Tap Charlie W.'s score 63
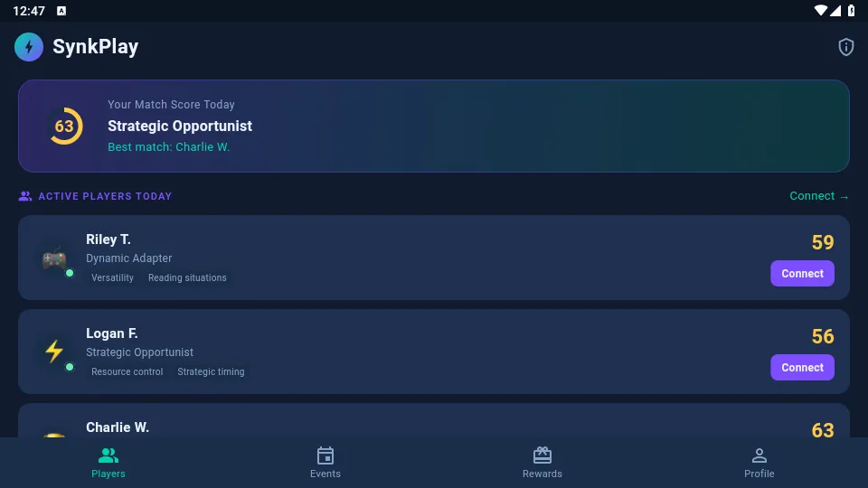The height and width of the screenshot is (488, 868). [x=823, y=430]
